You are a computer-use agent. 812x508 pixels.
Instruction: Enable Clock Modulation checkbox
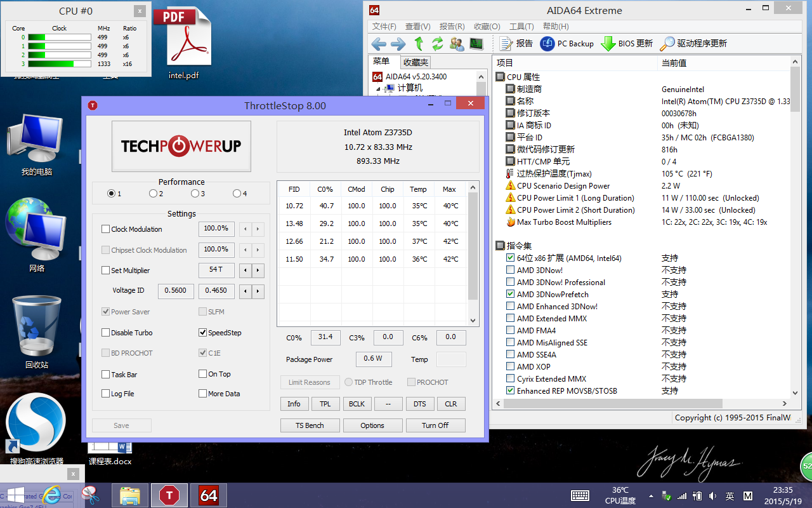pyautogui.click(x=106, y=229)
